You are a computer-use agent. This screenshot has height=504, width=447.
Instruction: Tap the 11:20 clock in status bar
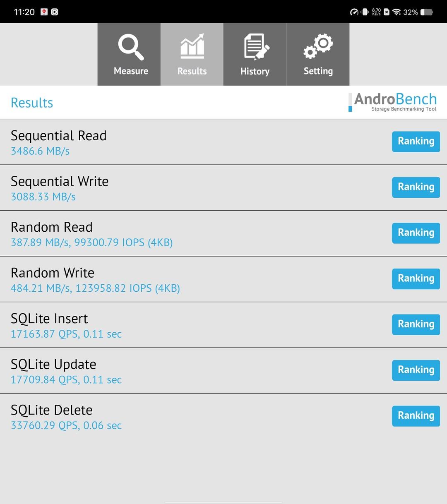[x=24, y=12]
